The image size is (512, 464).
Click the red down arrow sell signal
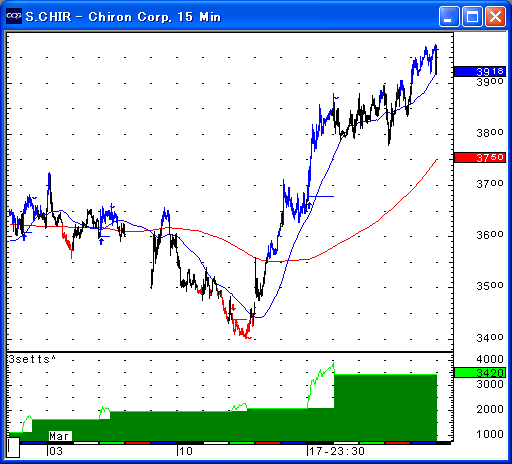(233, 307)
